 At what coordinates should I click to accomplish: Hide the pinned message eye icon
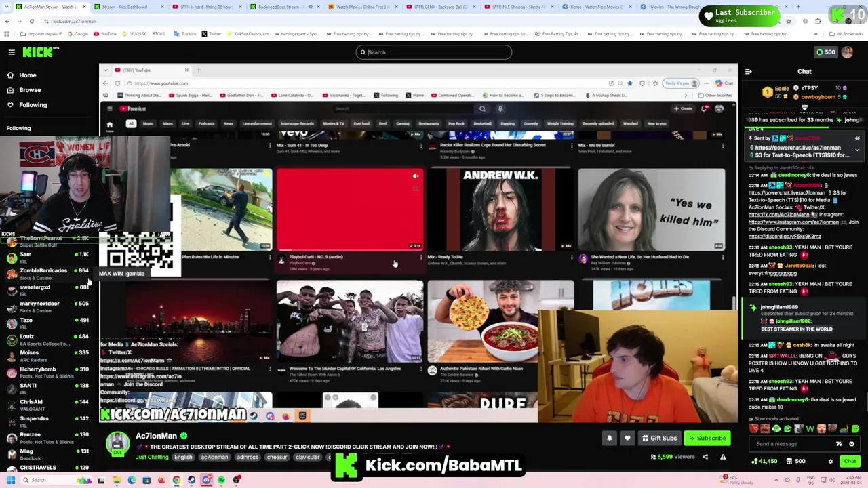[857, 138]
